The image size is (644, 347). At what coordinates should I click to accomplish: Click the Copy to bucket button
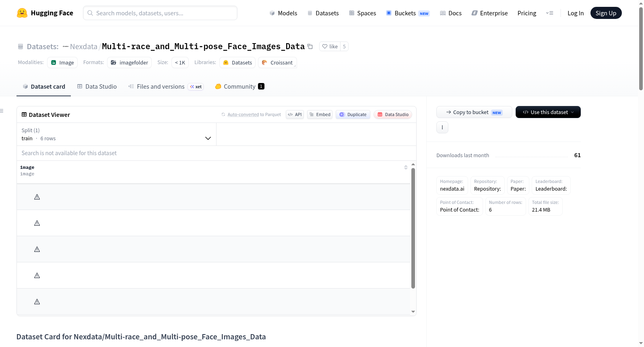click(474, 112)
